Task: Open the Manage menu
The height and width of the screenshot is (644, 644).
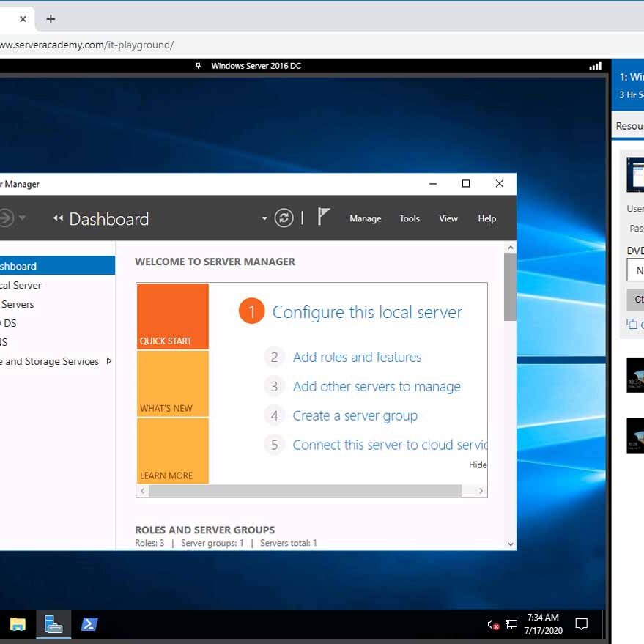Action: click(365, 218)
